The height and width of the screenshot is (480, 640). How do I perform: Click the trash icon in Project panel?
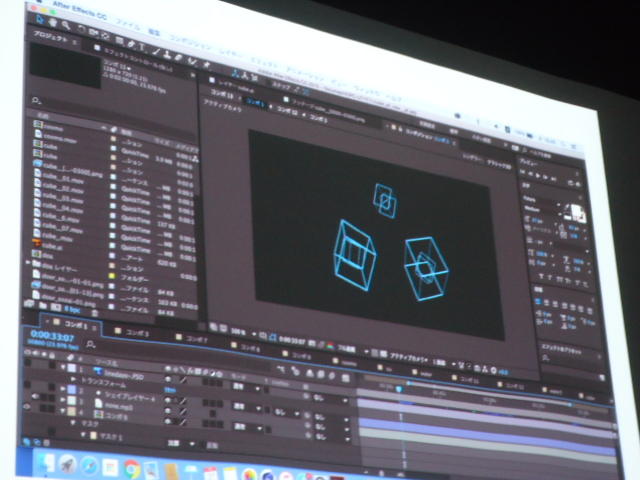[x=95, y=313]
